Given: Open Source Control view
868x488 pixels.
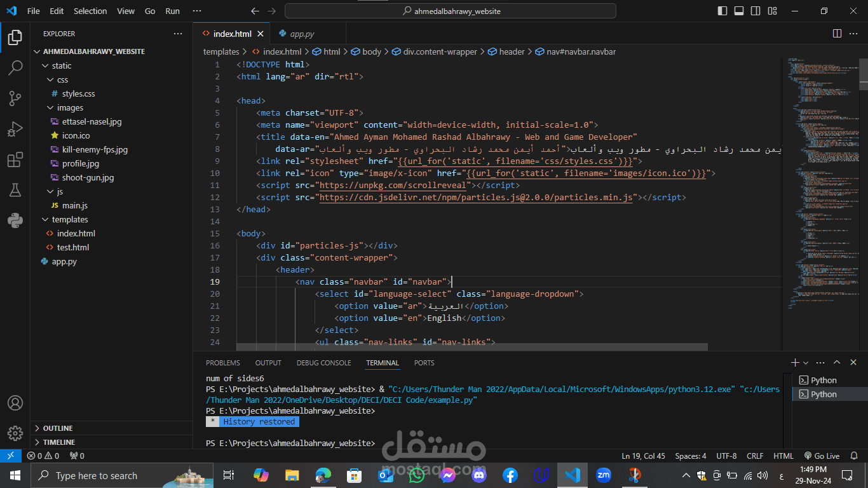Looking at the screenshot, I should click(x=15, y=98).
